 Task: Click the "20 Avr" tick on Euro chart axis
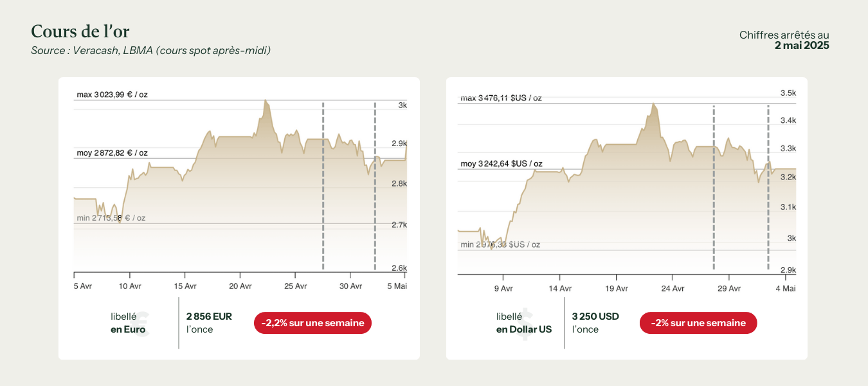point(240,286)
